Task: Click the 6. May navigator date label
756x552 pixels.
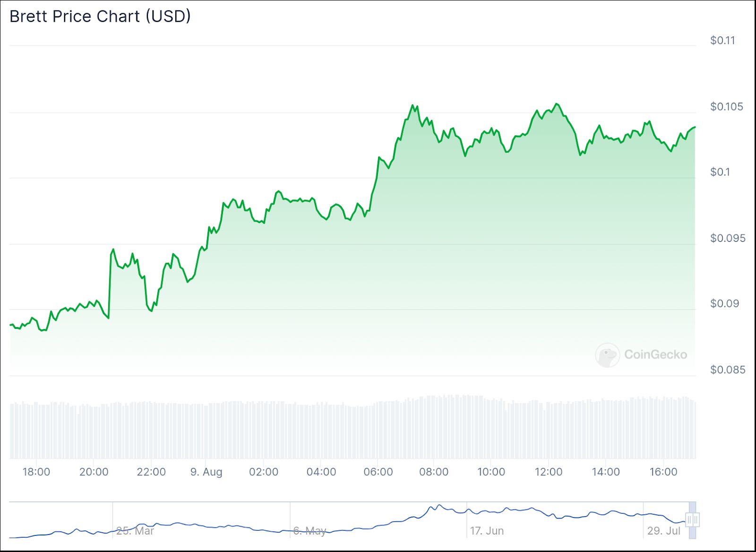Action: [x=309, y=531]
